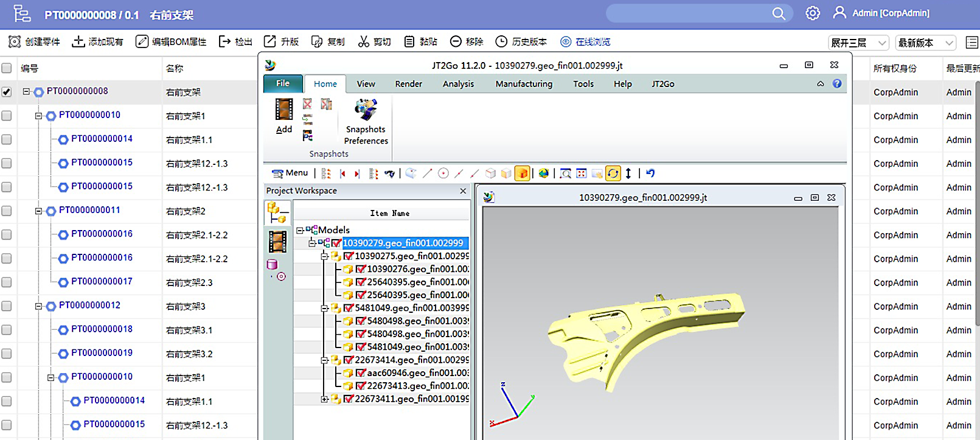980x440 pixels.
Task: Select the film-strip snapshots side tab
Action: coord(278,242)
